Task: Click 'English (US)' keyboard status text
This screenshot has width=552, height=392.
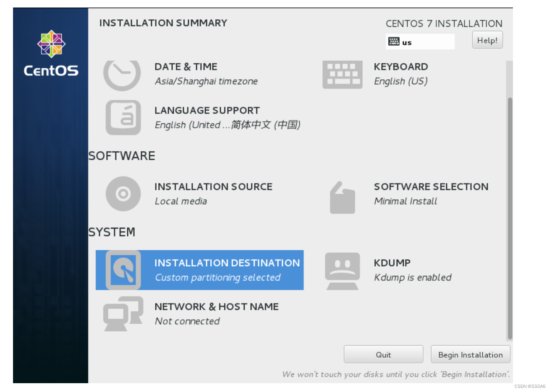Action: point(401,81)
